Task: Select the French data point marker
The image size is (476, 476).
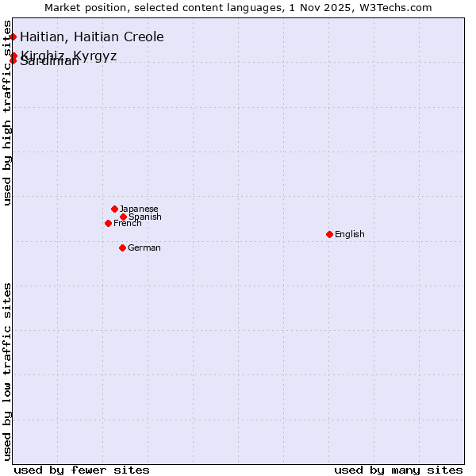Action: (108, 223)
